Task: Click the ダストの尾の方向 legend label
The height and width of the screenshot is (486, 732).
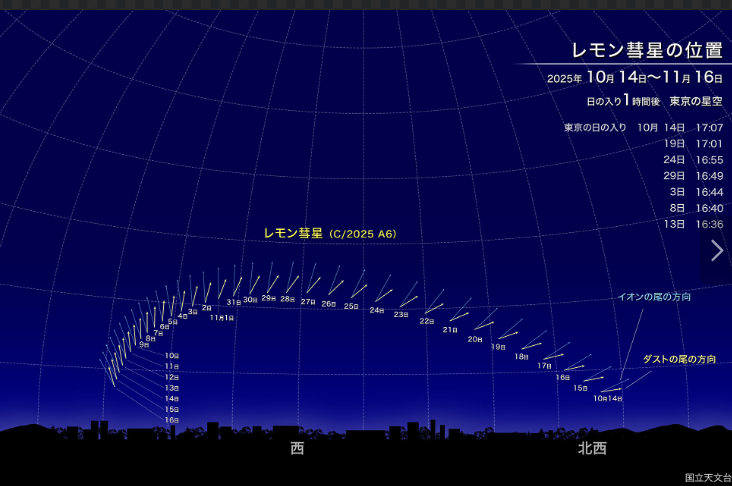Action: coord(679,358)
